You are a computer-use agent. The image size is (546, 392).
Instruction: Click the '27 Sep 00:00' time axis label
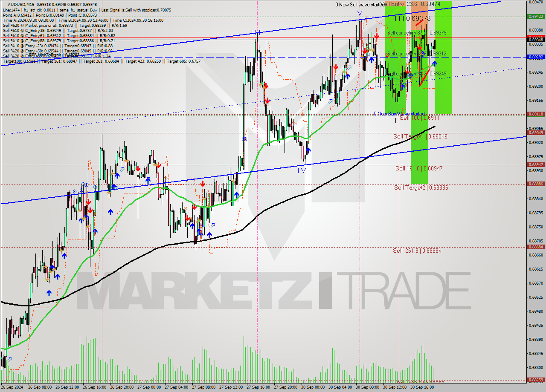point(149,388)
